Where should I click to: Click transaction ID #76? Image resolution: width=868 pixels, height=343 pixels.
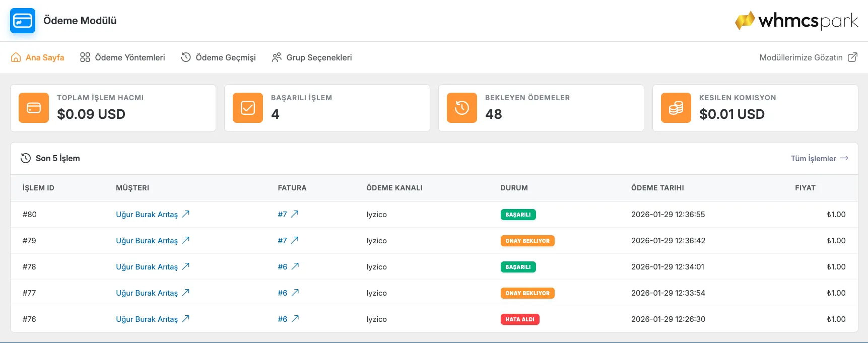29,319
